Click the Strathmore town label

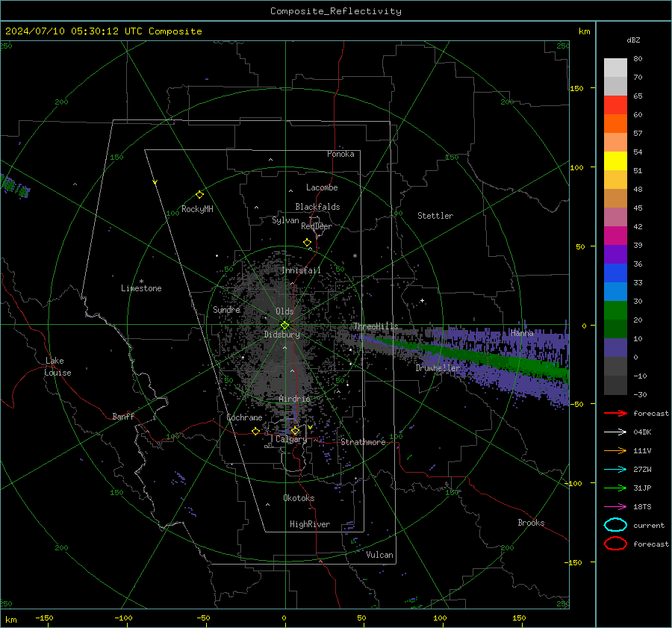click(363, 442)
